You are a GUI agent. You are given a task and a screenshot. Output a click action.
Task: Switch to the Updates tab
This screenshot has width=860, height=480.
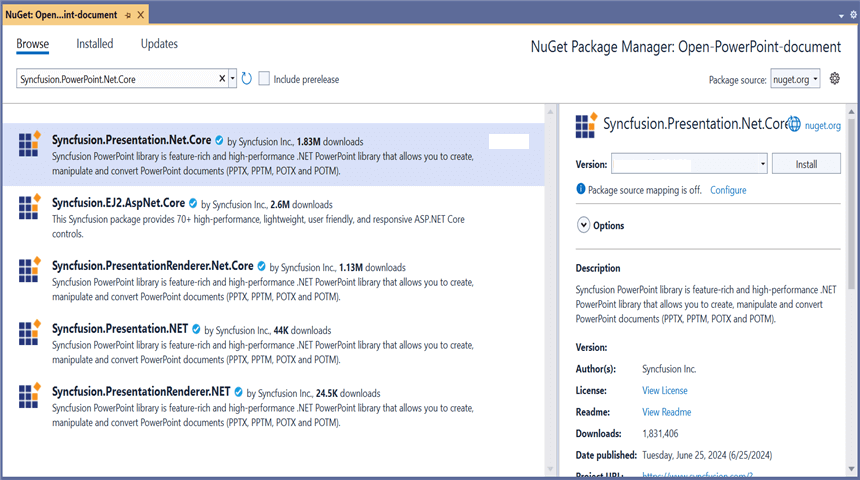coord(159,44)
